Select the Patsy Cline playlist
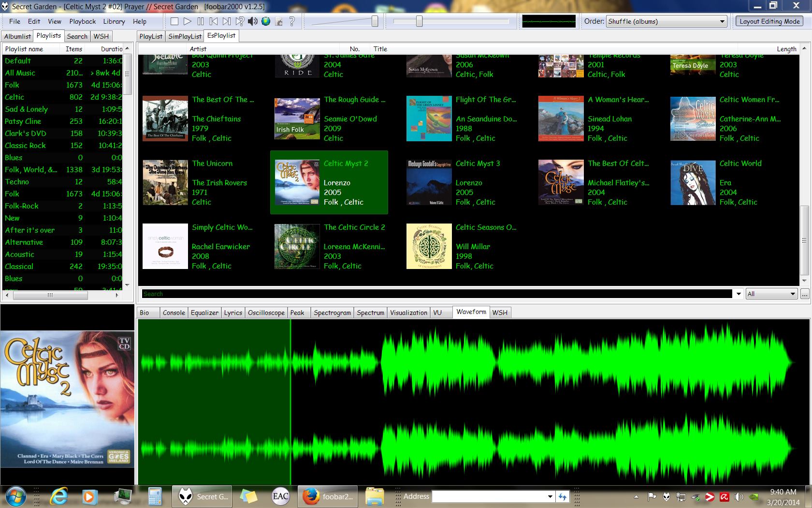812x508 pixels. pyautogui.click(x=23, y=121)
